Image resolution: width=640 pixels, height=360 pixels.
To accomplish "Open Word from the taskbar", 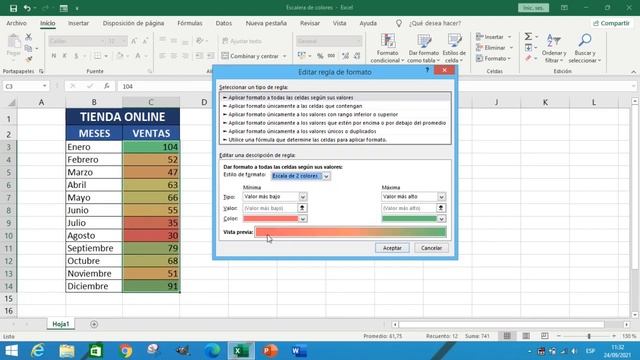I will point(299,351).
